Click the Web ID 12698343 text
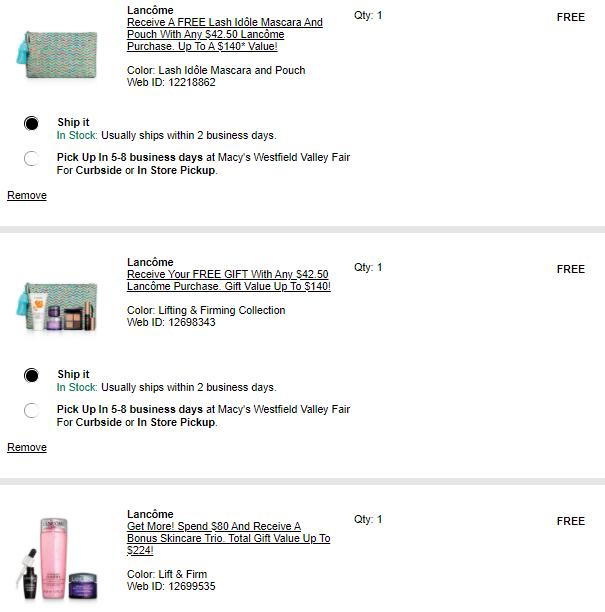The width and height of the screenshot is (605, 612). click(x=171, y=322)
